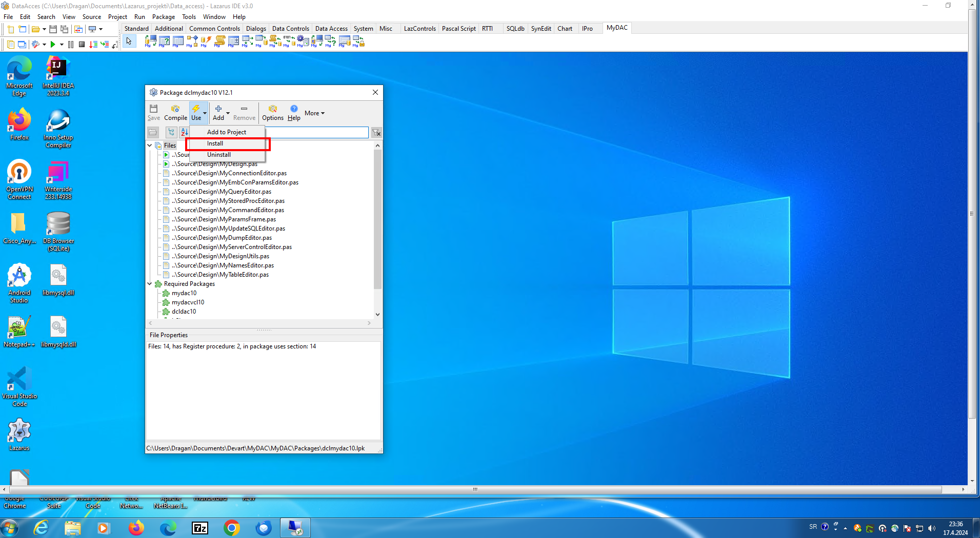Pick the MyDAC padlock component icon

(x=359, y=42)
